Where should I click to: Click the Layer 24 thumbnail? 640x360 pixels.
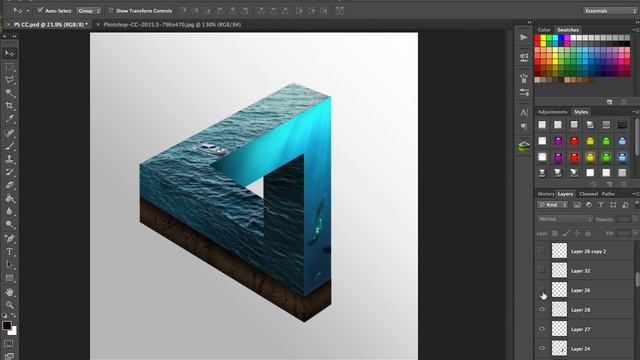[x=559, y=348]
